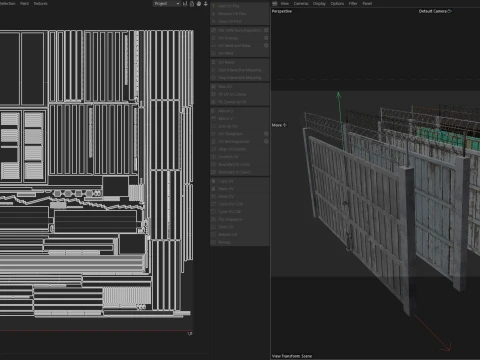
Task: Apply Mirror V to UVs
Action: tap(240, 119)
